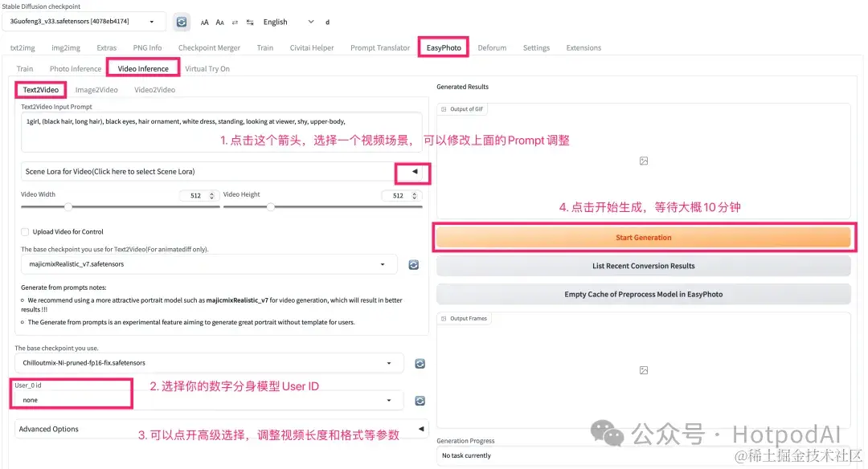The image size is (868, 469).
Task: Refresh the Stable Diffusion checkpoint list
Action: (181, 22)
